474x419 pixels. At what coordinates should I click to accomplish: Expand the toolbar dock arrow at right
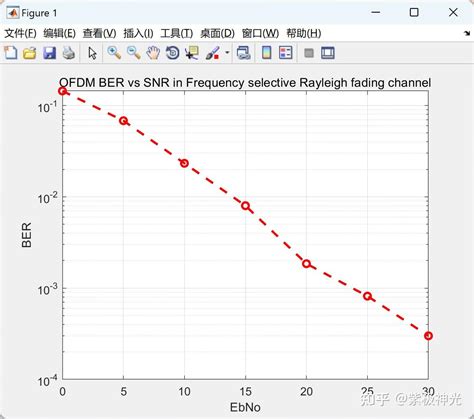[467, 33]
